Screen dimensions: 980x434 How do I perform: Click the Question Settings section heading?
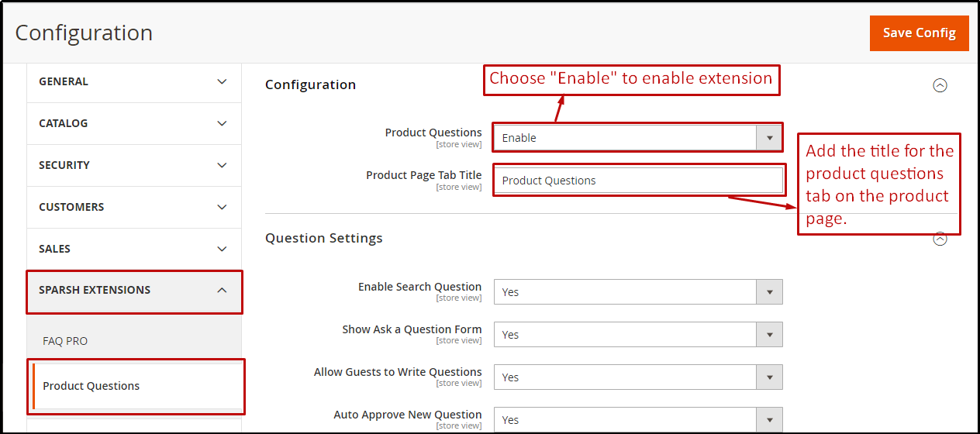click(324, 238)
